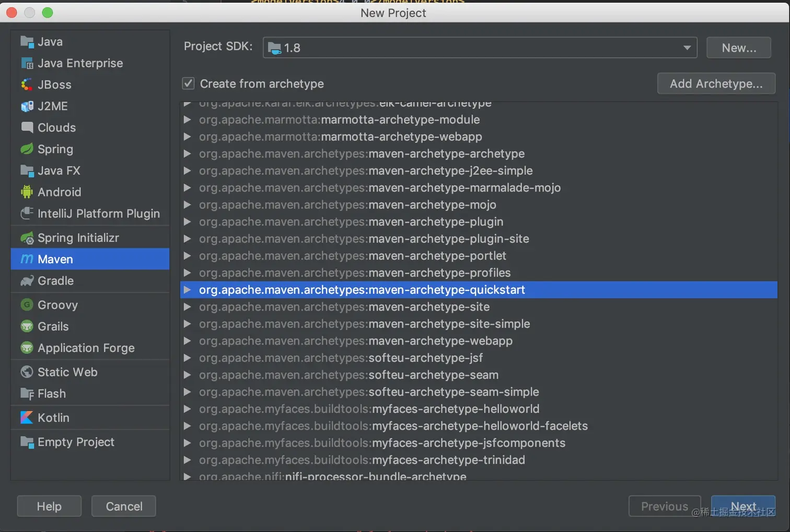Select Gradle project type
The width and height of the screenshot is (790, 532).
click(90, 281)
